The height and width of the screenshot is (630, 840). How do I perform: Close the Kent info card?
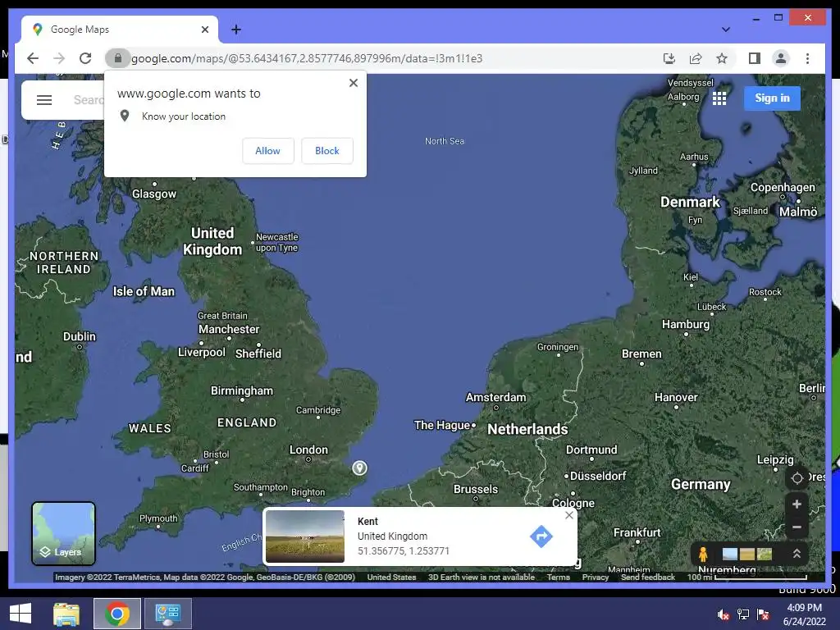point(569,515)
